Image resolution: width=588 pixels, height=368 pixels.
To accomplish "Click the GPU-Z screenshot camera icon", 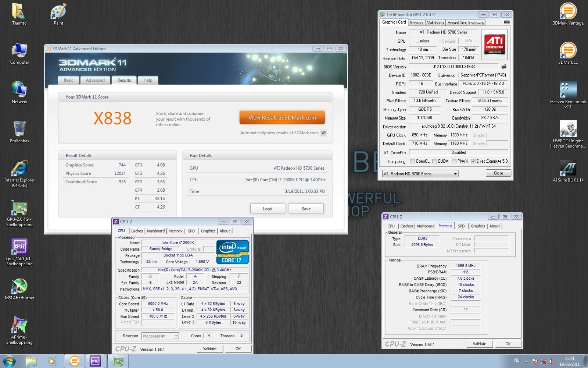I will click(x=506, y=22).
